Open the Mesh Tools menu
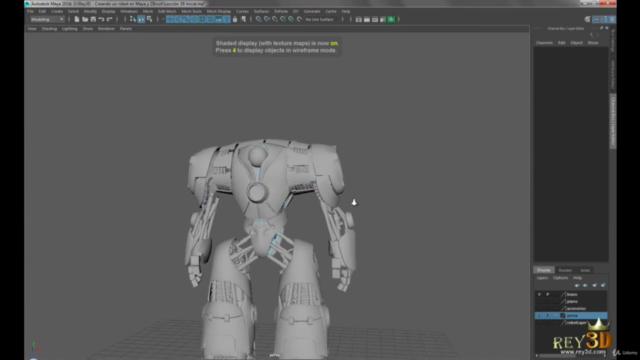This screenshot has height=360, width=640. [x=191, y=11]
